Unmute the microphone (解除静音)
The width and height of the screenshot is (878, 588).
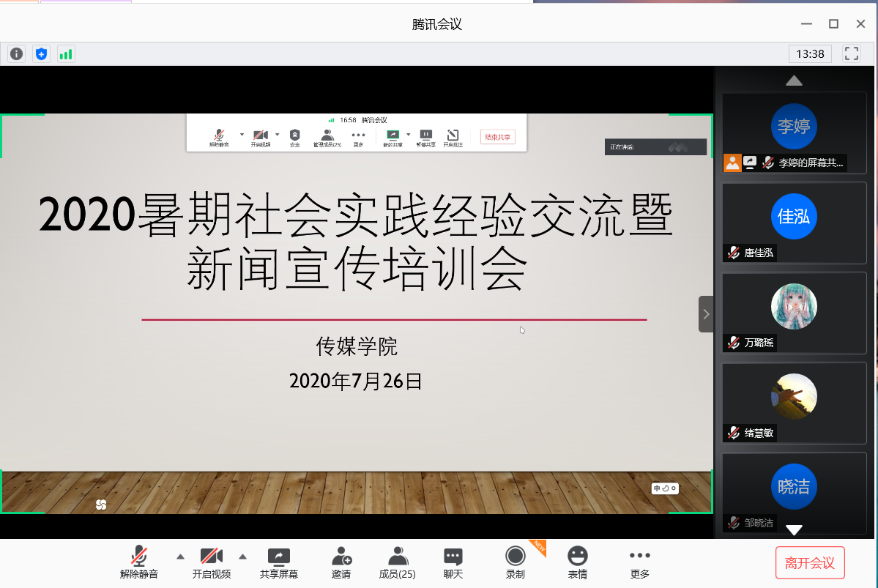click(x=139, y=562)
